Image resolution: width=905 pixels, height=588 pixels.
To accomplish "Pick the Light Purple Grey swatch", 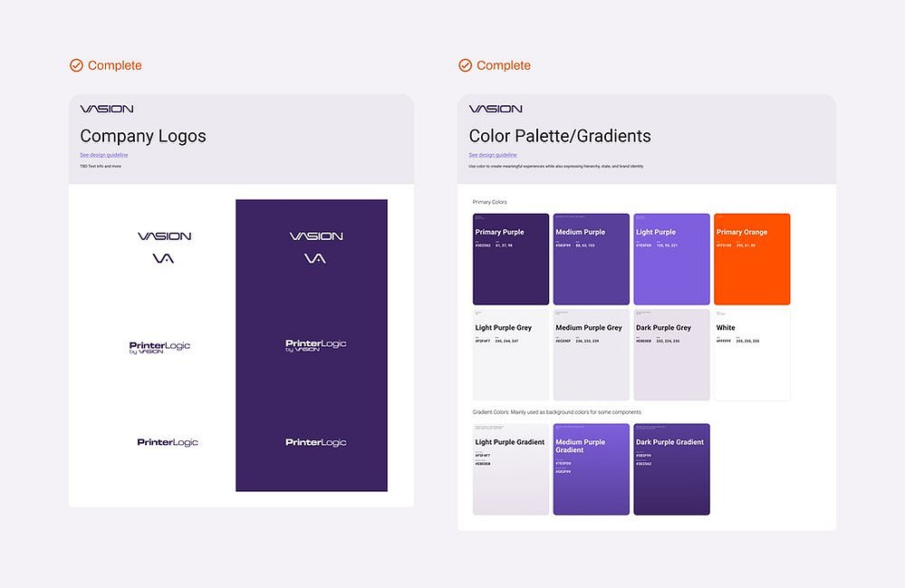I will pyautogui.click(x=511, y=355).
